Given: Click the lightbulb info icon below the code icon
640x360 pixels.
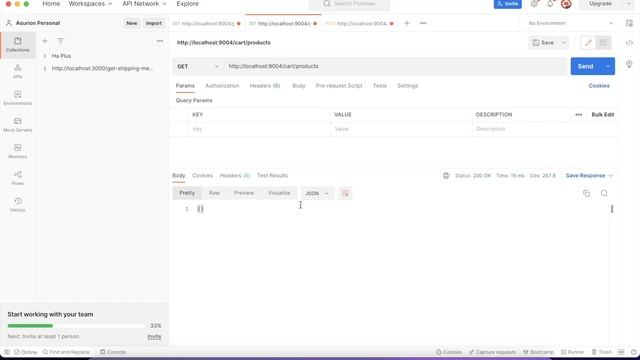Looking at the screenshot, I should pyautogui.click(x=629, y=64).
